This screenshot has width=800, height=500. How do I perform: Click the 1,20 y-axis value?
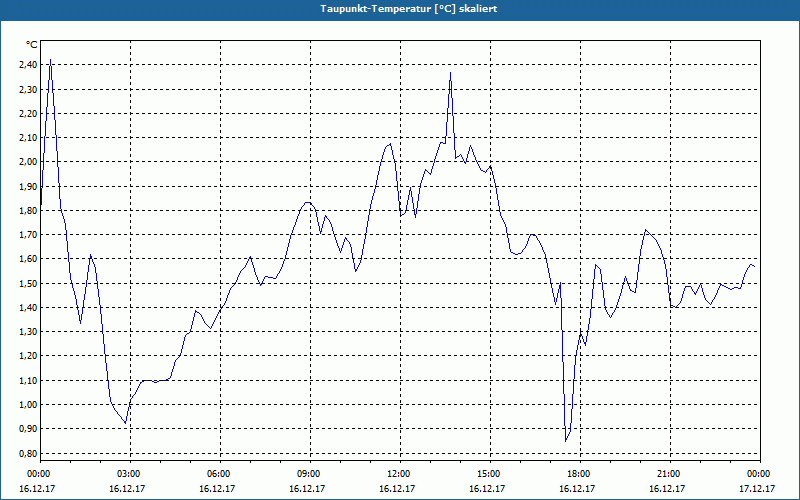[29, 356]
